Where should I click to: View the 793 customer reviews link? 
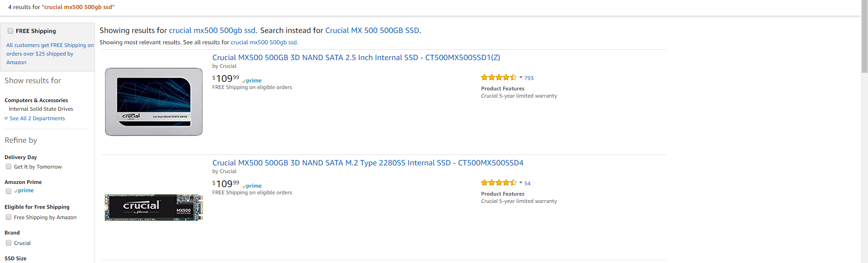click(529, 78)
